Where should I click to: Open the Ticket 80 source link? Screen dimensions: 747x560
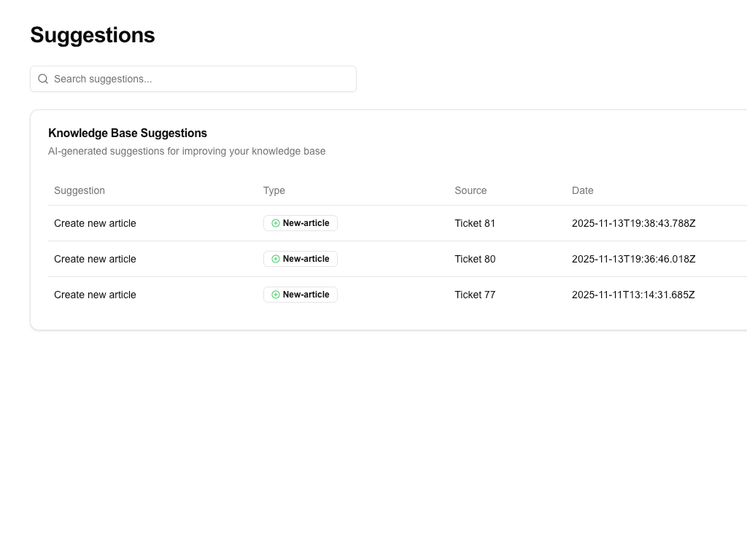point(475,259)
